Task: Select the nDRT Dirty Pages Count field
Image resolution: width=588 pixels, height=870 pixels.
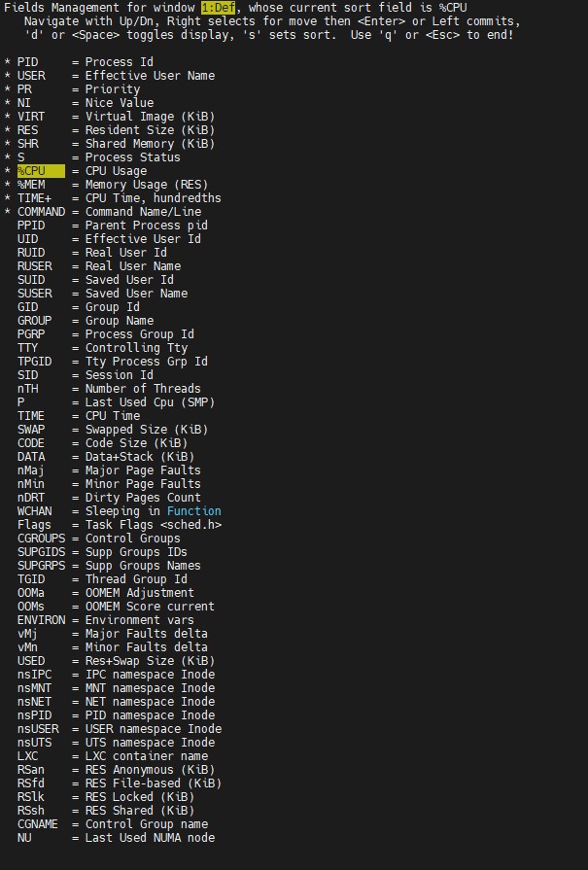Action: click(x=31, y=498)
